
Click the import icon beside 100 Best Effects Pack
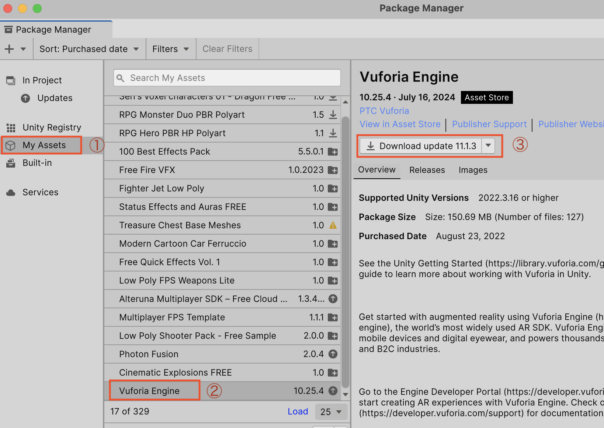[333, 151]
